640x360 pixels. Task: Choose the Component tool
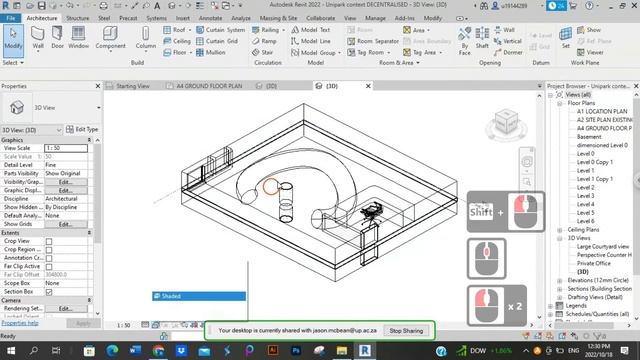110,38
